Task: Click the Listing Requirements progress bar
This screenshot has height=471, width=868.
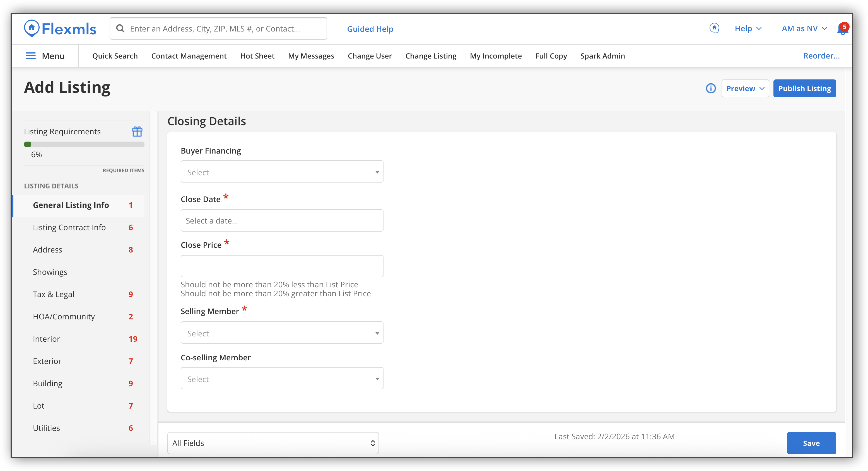Action: pyautogui.click(x=84, y=144)
